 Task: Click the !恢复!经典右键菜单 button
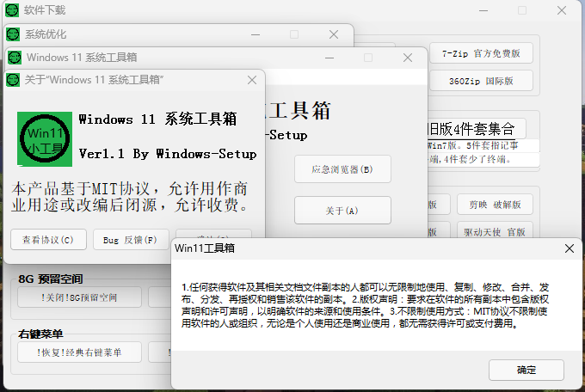tap(79, 352)
